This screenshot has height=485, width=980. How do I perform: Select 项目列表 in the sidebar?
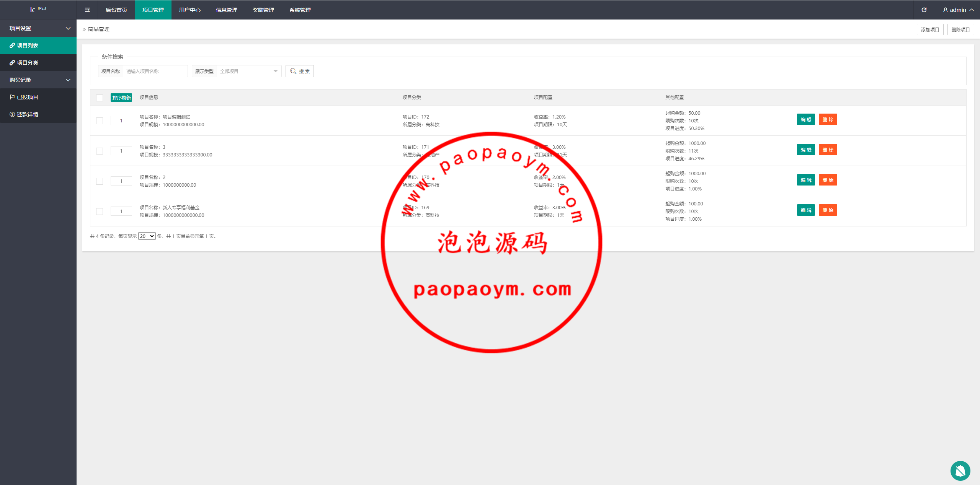pyautogui.click(x=38, y=46)
